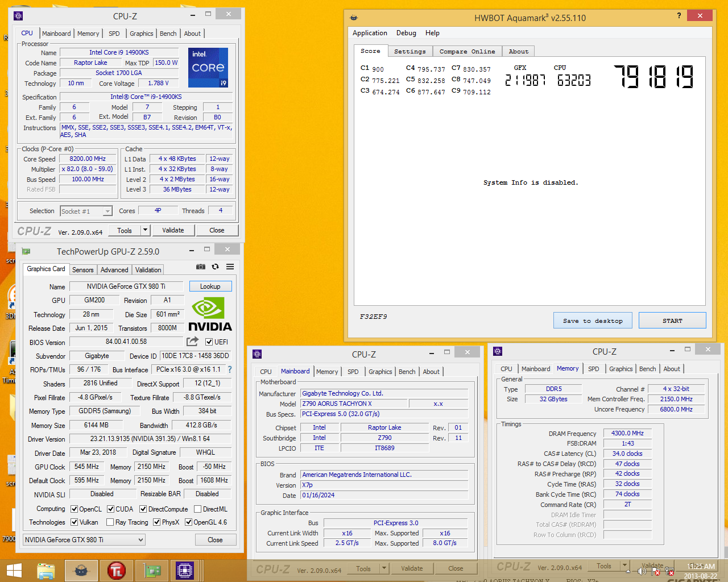The height and width of the screenshot is (582, 728).
Task: Click the Validate button in the CPU-Z CPU window
Action: click(173, 230)
